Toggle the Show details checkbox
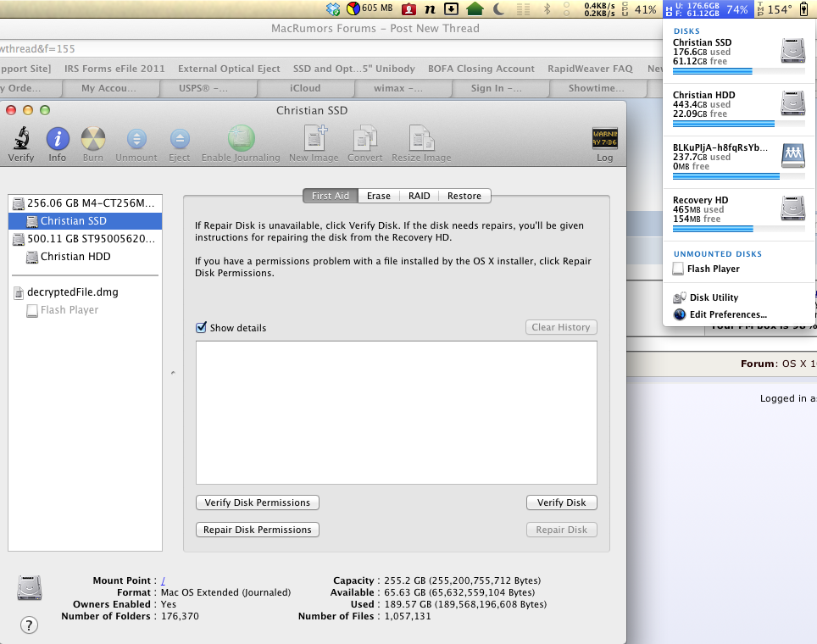The image size is (817, 644). [201, 327]
